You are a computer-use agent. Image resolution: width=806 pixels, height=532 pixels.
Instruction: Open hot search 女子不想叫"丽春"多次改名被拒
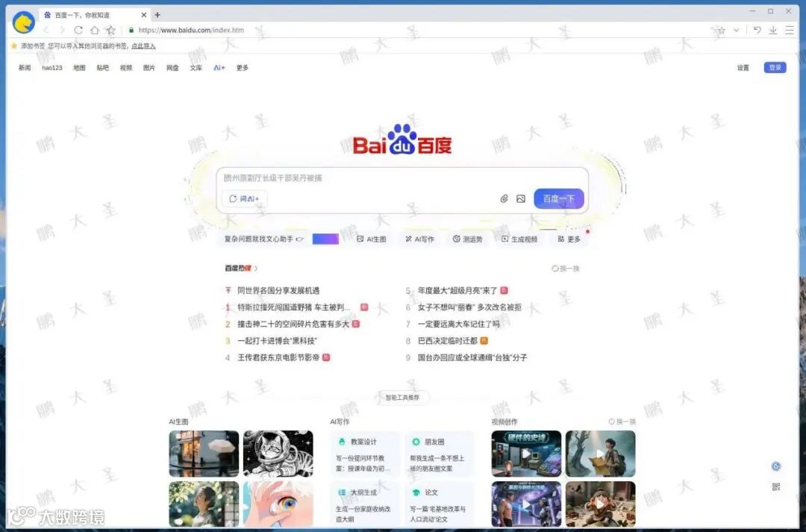pyautogui.click(x=469, y=307)
